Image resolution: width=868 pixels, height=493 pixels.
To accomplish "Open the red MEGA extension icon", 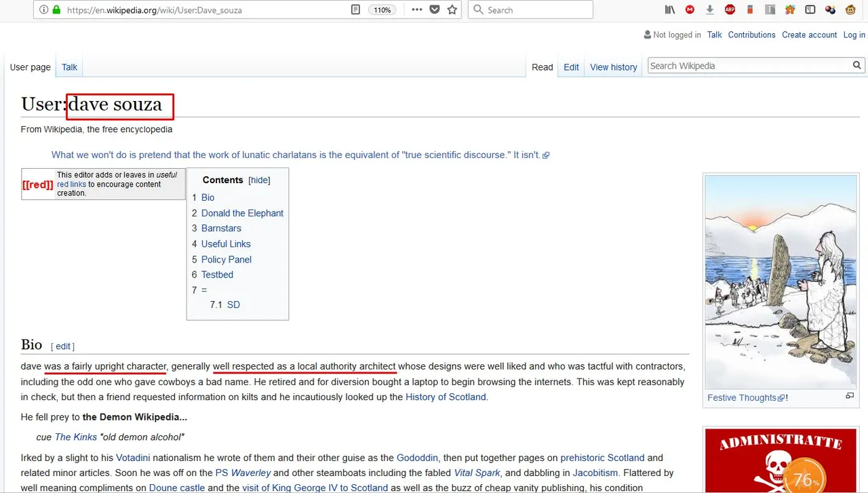I will [x=690, y=10].
